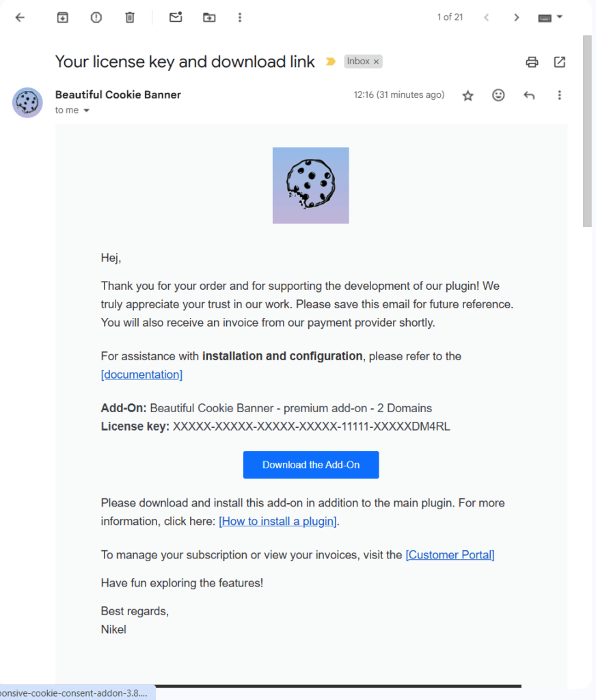Screen dimensions: 596x700
Task: Expand recipient details next to 'to me'
Action: [x=87, y=110]
